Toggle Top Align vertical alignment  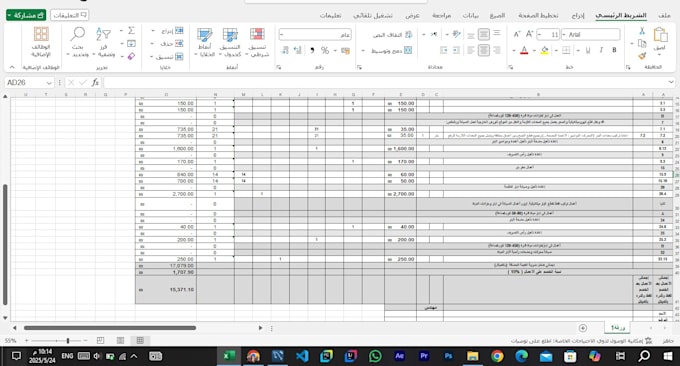(497, 33)
